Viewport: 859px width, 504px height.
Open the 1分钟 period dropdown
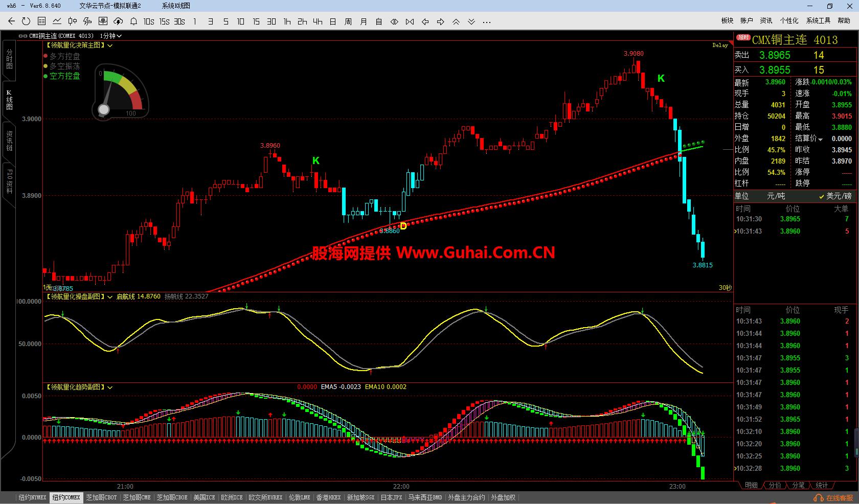pos(111,36)
